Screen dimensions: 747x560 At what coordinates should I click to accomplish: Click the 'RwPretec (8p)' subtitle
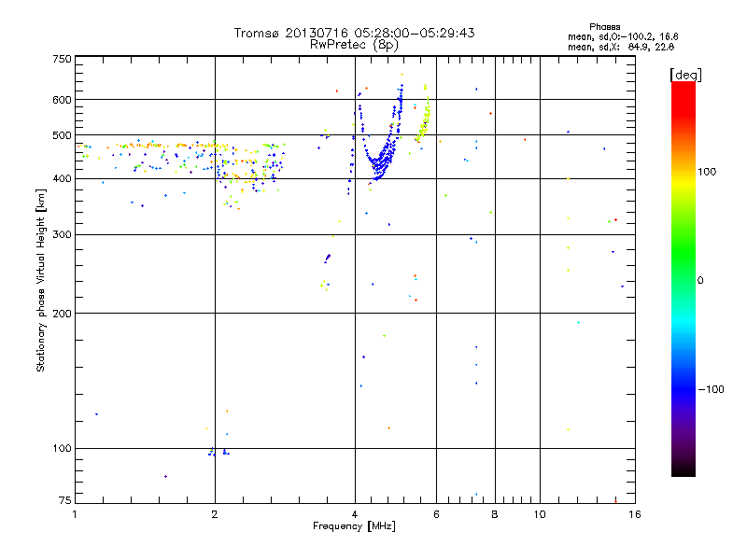tap(354, 44)
